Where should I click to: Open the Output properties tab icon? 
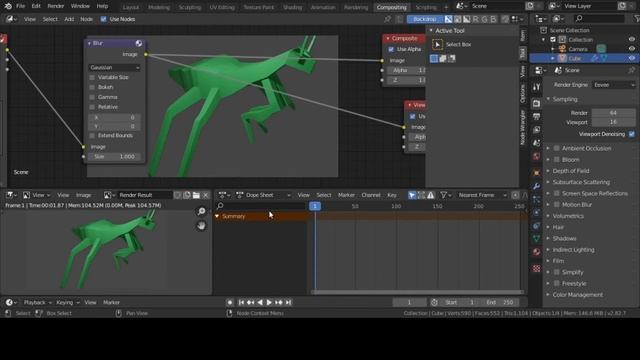coord(536,117)
